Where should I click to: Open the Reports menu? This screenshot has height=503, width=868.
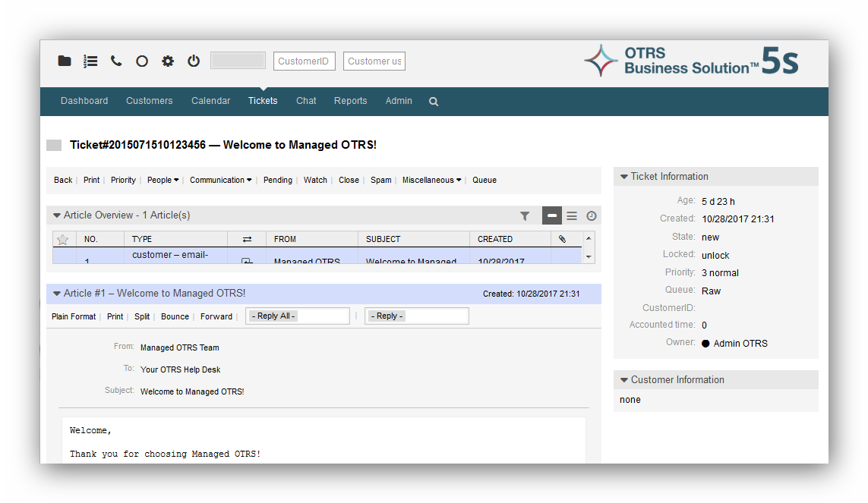pos(350,101)
